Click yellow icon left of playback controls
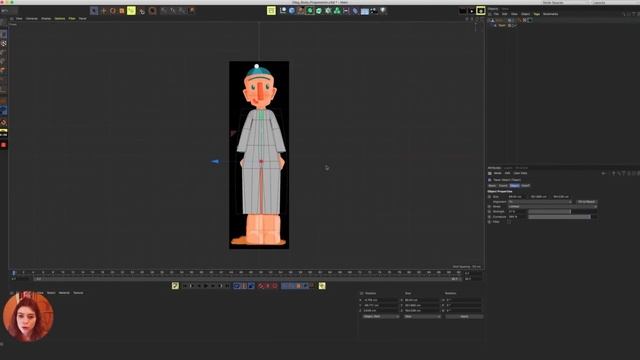The image size is (640, 360). (x=175, y=286)
